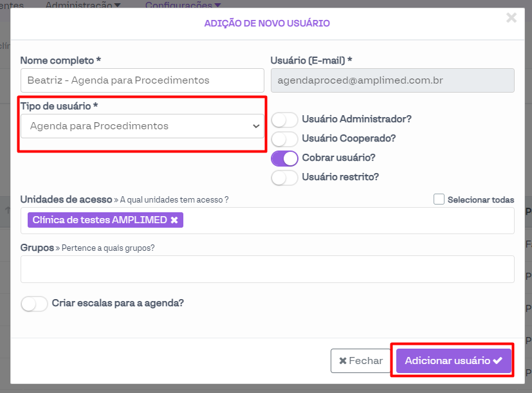This screenshot has width=532, height=393.
Task: Click the cut-off menu left of Administração
Action: click(12, 5)
